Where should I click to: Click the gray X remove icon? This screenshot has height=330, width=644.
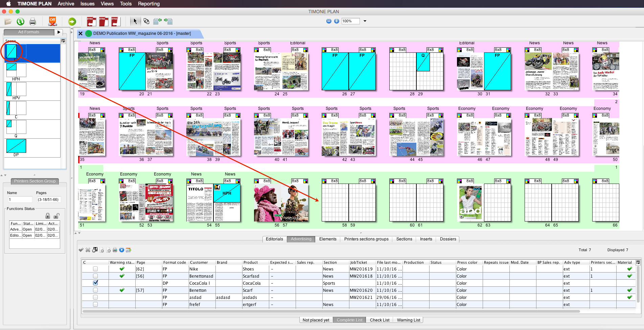88,250
